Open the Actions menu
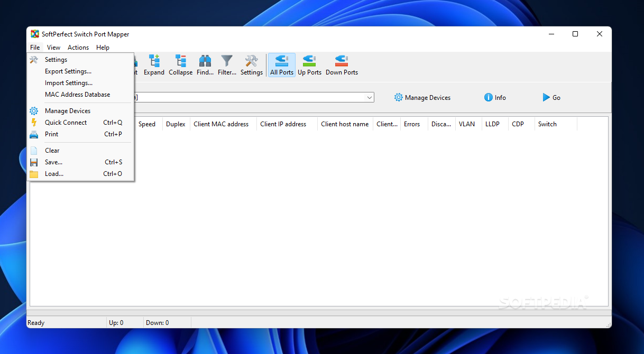The image size is (644, 354). pos(78,48)
